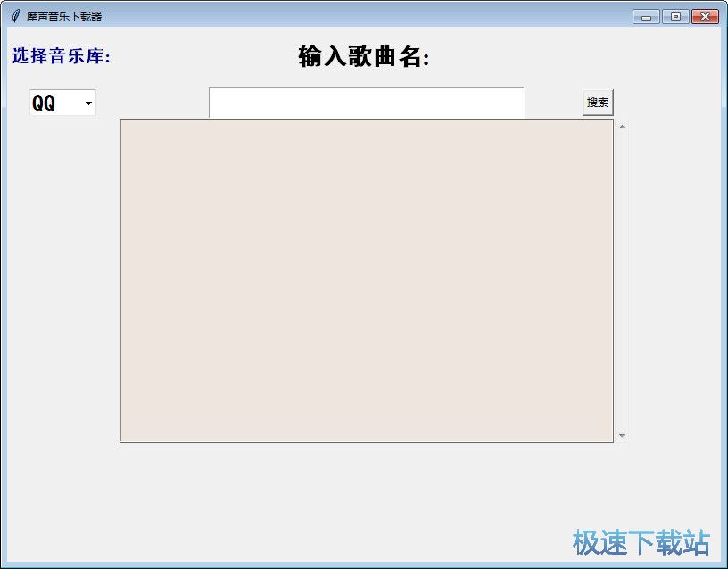The height and width of the screenshot is (569, 728).
Task: Close the 摩声音乐下载器 window
Action: pyautogui.click(x=704, y=16)
